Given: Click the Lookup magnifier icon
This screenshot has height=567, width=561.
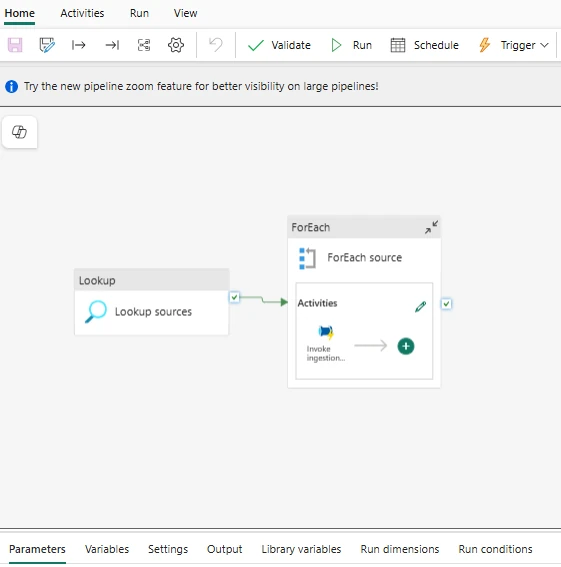Looking at the screenshot, I should click(96, 311).
